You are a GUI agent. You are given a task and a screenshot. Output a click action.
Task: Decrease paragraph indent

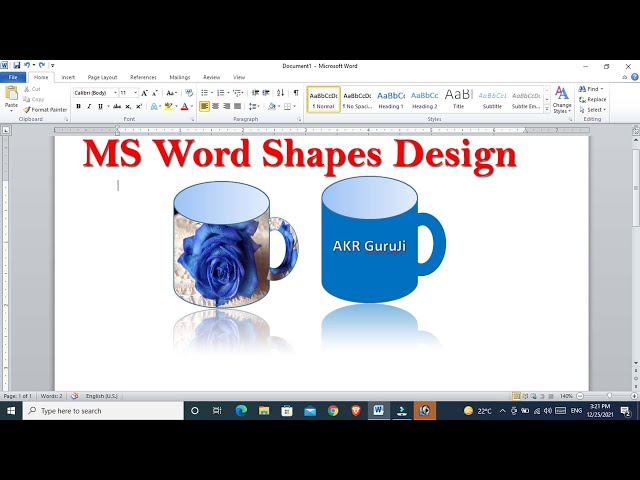256,93
